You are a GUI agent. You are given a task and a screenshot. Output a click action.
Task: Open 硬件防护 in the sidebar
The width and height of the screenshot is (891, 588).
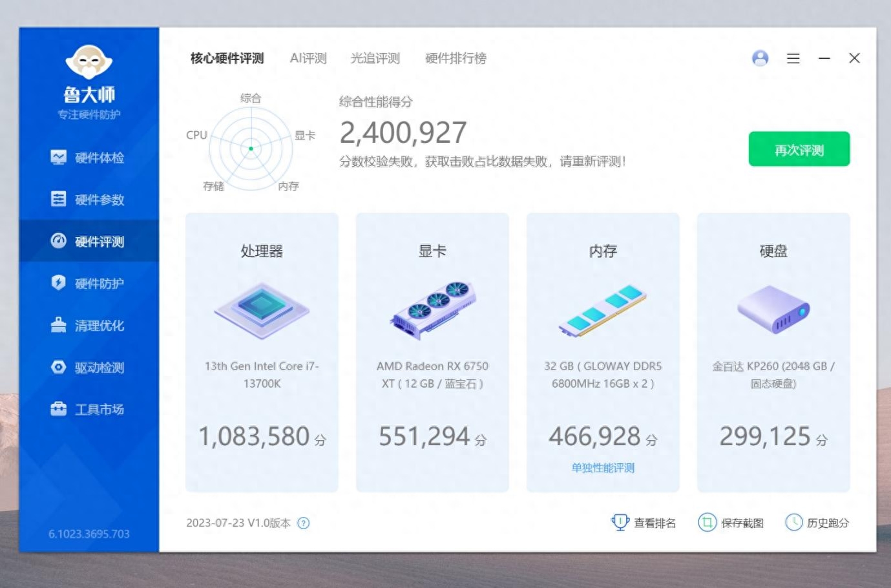coord(89,283)
